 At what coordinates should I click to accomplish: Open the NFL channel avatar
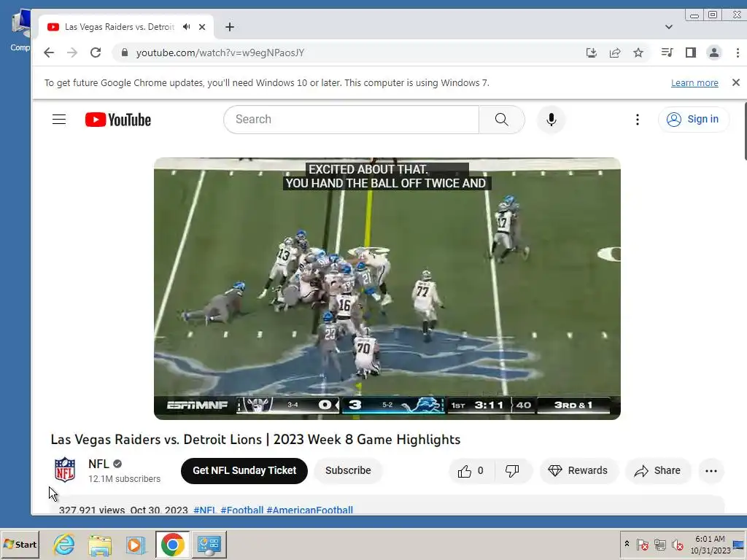coord(64,470)
